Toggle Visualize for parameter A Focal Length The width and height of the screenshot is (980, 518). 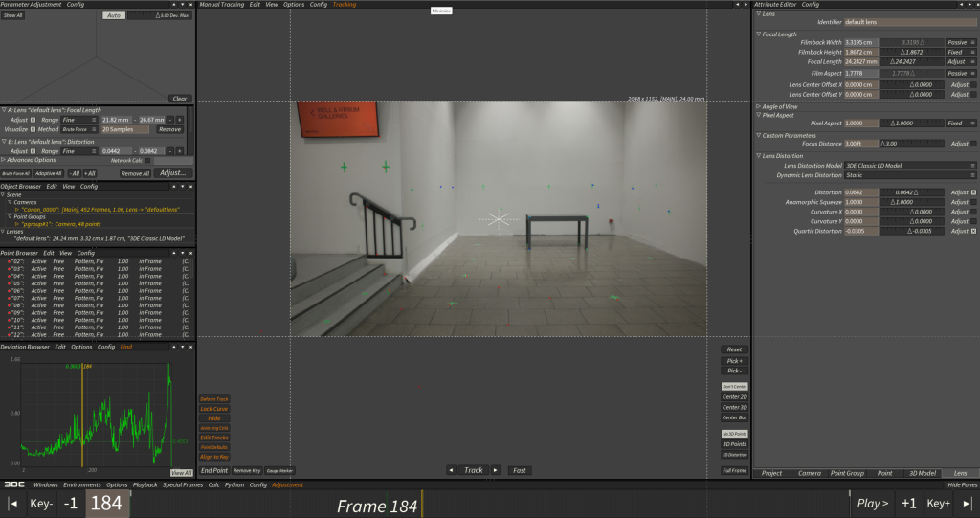(33, 129)
